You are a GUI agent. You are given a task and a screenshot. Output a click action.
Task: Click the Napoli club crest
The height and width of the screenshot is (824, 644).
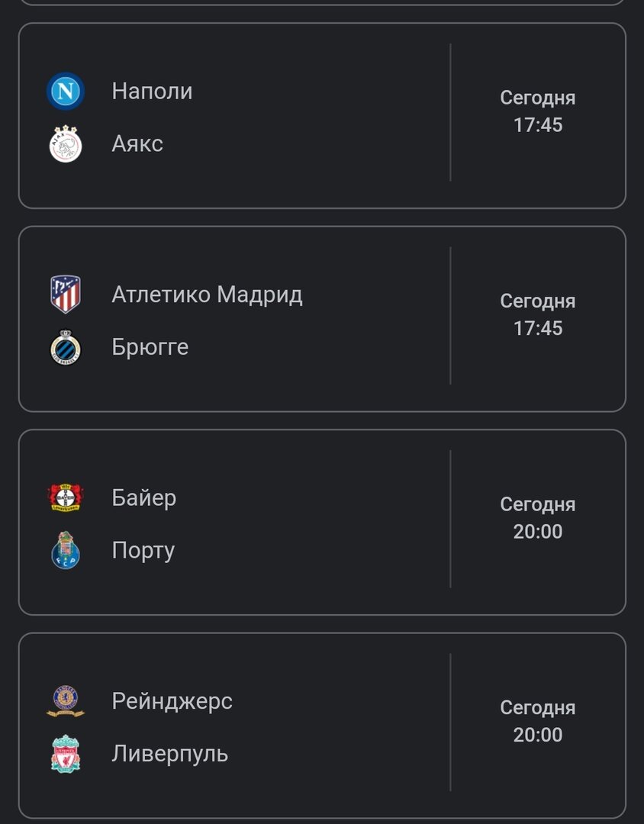[66, 92]
